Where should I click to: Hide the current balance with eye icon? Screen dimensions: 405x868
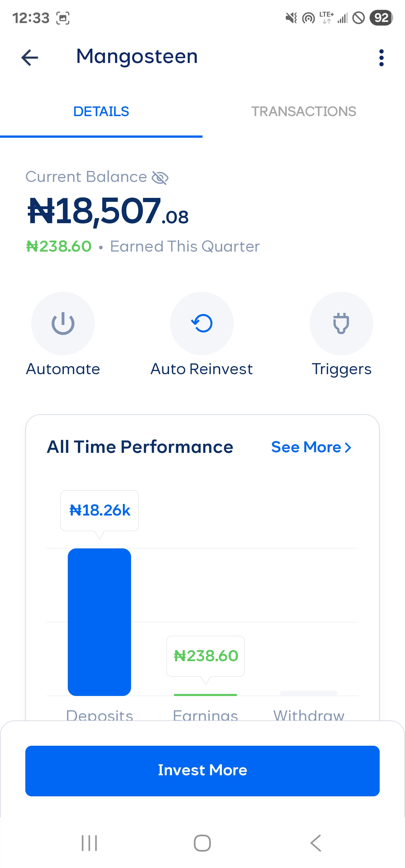tap(160, 178)
